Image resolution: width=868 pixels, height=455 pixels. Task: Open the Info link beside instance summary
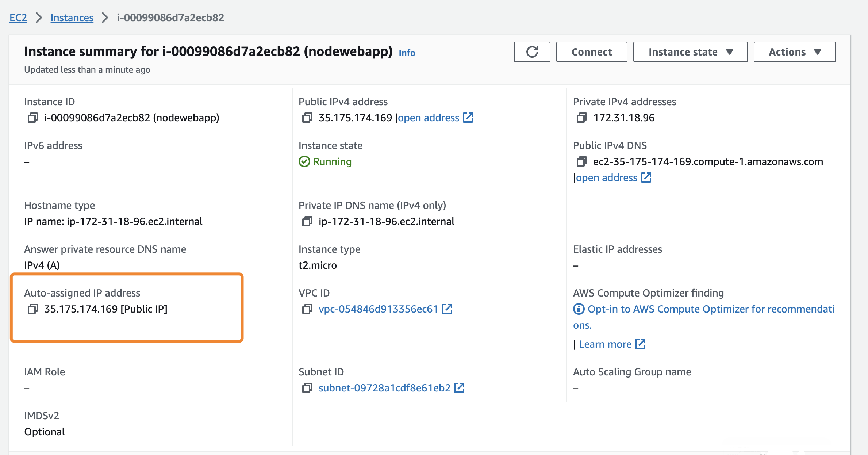click(407, 53)
